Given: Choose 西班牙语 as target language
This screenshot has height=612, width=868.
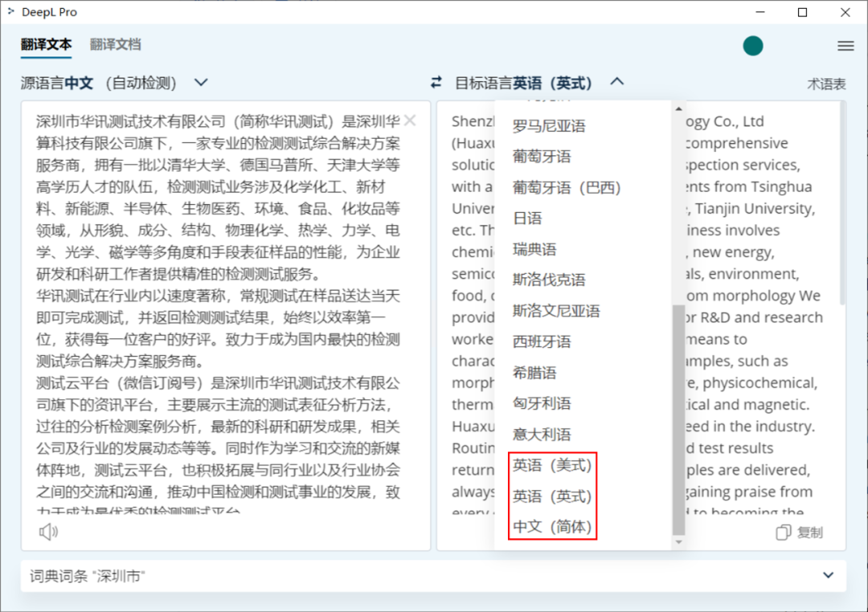Looking at the screenshot, I should click(x=542, y=341).
